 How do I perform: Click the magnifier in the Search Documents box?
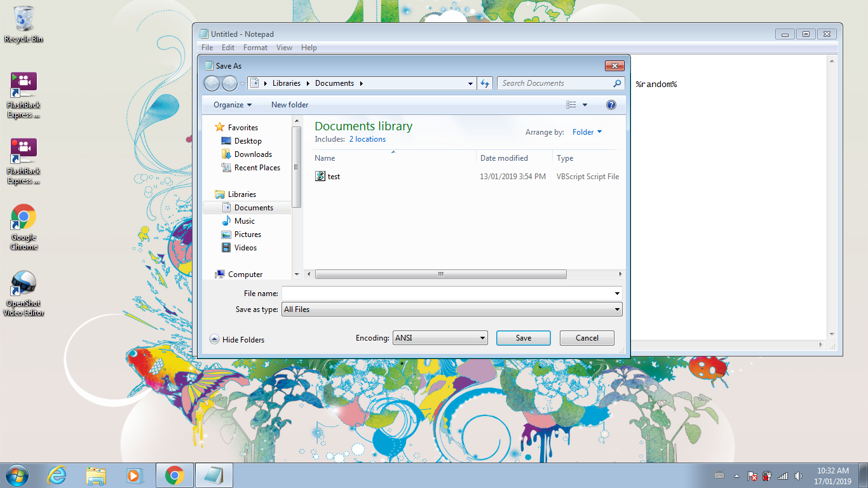(x=616, y=83)
